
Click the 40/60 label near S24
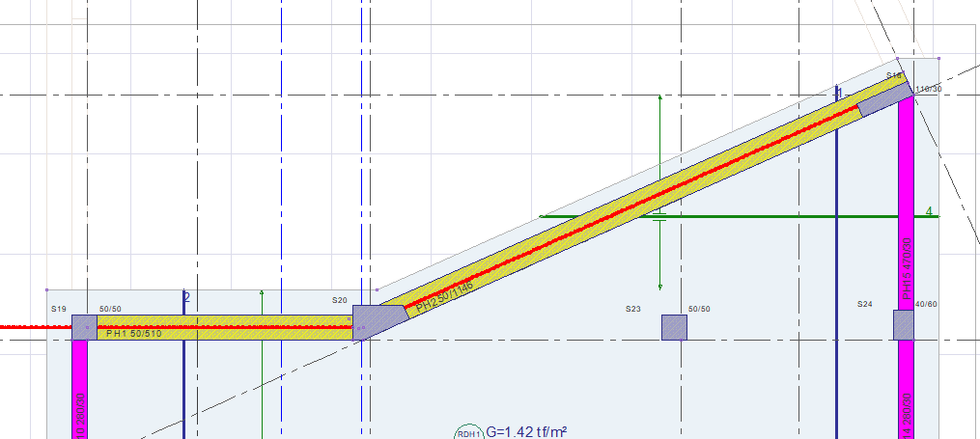926,304
